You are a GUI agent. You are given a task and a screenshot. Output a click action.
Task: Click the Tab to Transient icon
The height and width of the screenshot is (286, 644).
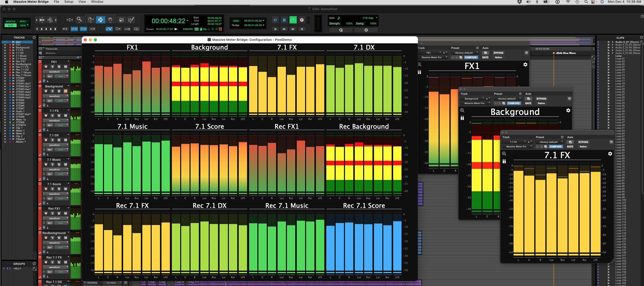pyautogui.click(x=65, y=29)
